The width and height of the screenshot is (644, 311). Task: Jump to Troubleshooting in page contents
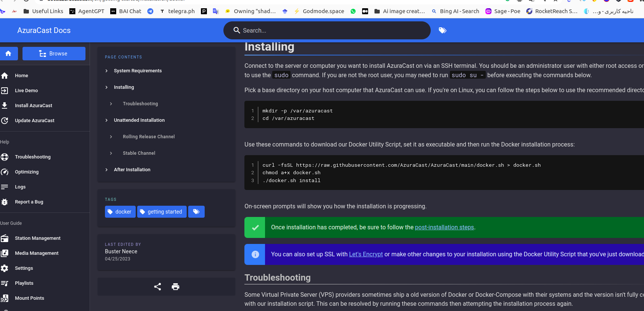click(x=141, y=104)
